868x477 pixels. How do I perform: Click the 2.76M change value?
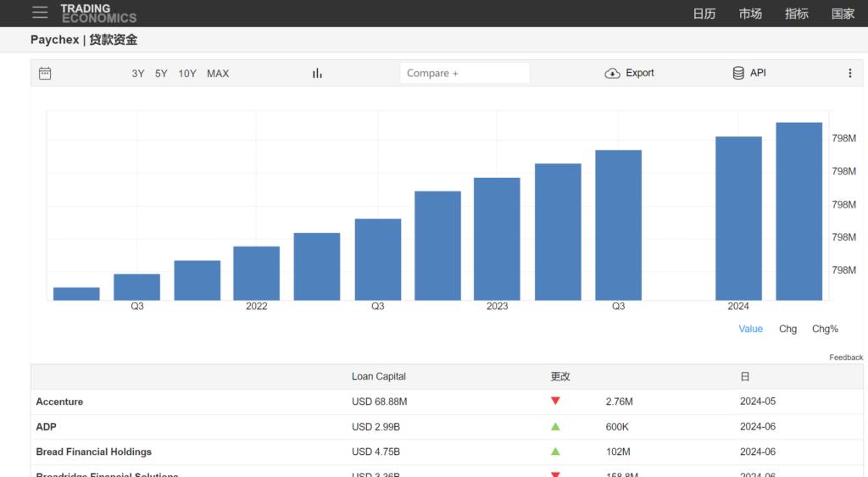pos(619,402)
